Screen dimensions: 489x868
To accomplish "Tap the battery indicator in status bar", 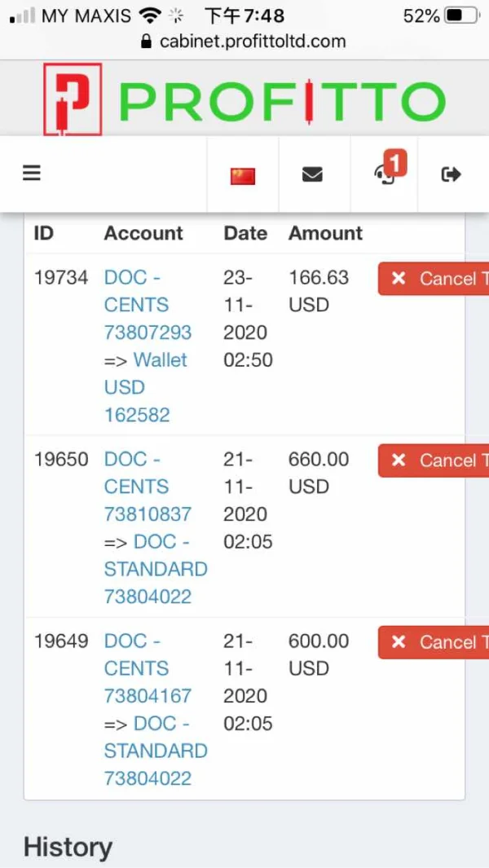I will [463, 15].
